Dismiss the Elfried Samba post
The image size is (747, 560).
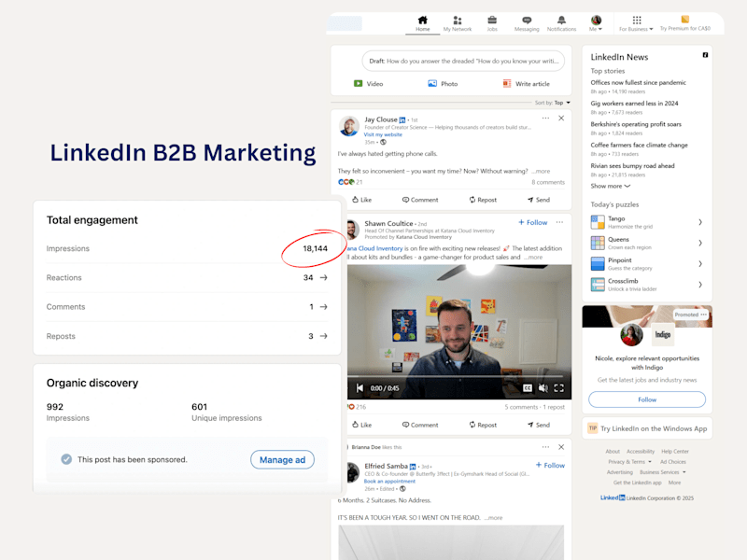pos(561,447)
